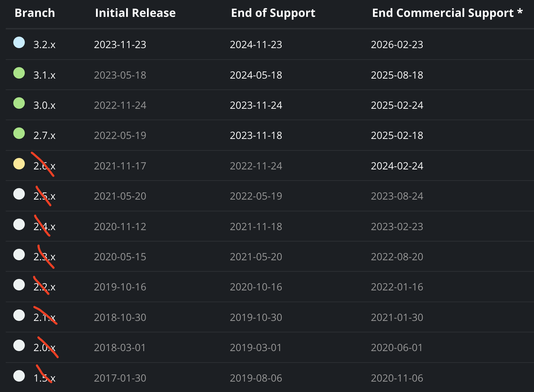Click the Branch column header
This screenshot has height=392, width=534.
pyautogui.click(x=35, y=13)
